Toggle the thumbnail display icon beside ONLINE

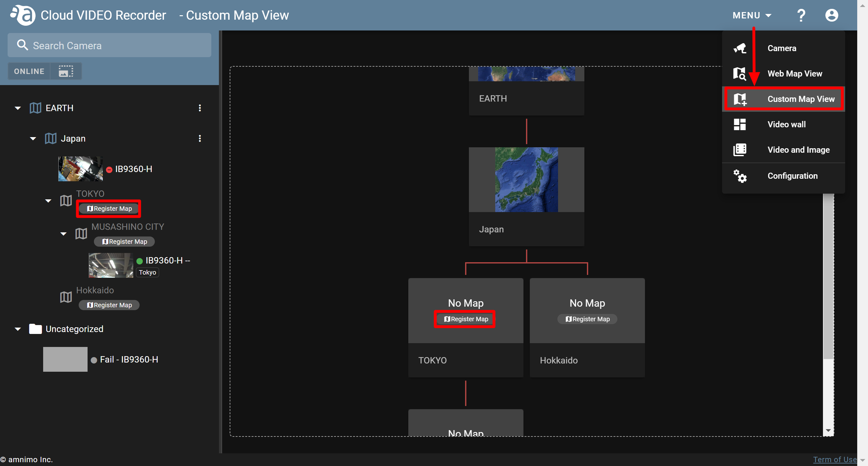pyautogui.click(x=66, y=71)
